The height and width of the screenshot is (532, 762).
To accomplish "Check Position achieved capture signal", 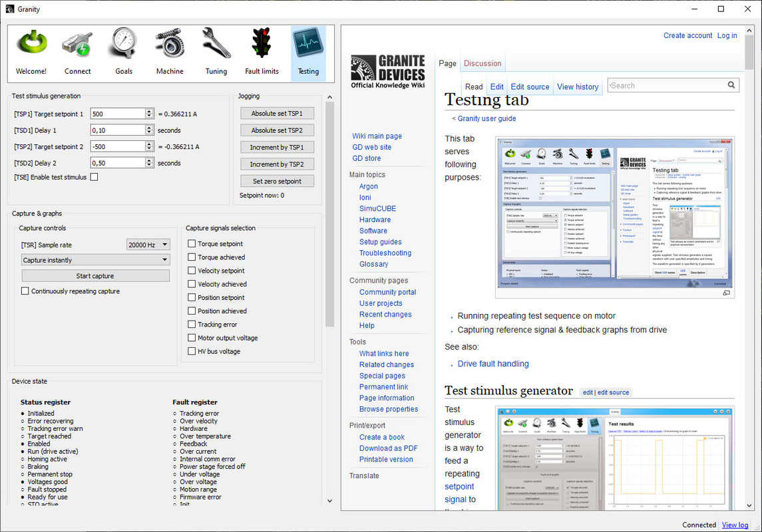I will (x=192, y=311).
